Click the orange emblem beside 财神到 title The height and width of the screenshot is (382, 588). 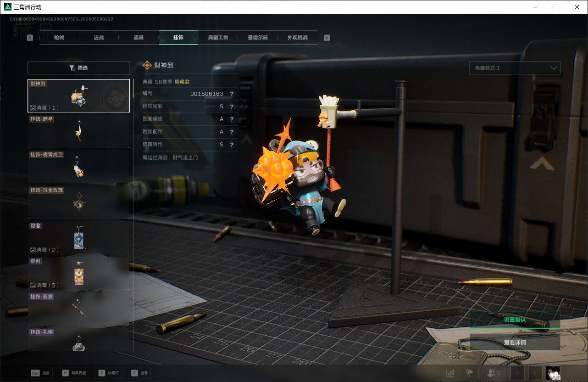(x=147, y=66)
